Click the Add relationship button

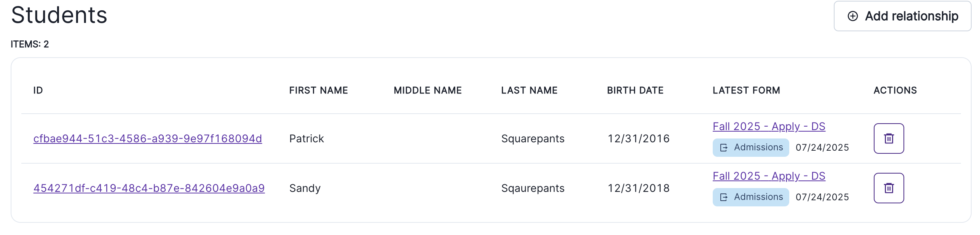[x=902, y=16]
